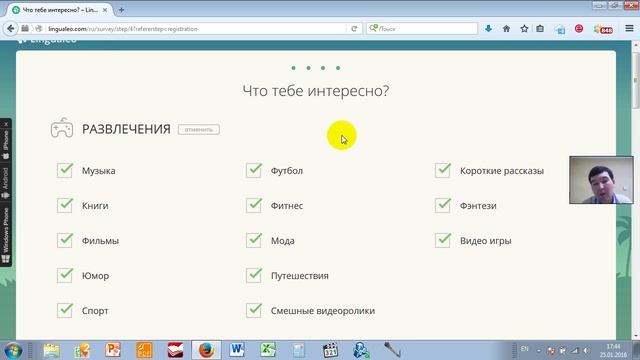
Task: Open the iPhone app sidebar link
Action: pyautogui.click(x=6, y=145)
